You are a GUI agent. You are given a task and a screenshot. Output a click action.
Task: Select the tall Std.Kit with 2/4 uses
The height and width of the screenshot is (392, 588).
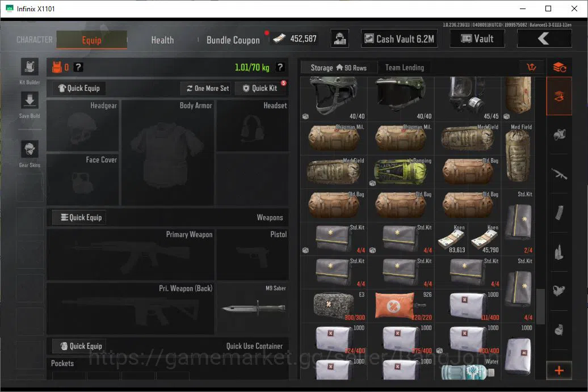[x=519, y=222]
